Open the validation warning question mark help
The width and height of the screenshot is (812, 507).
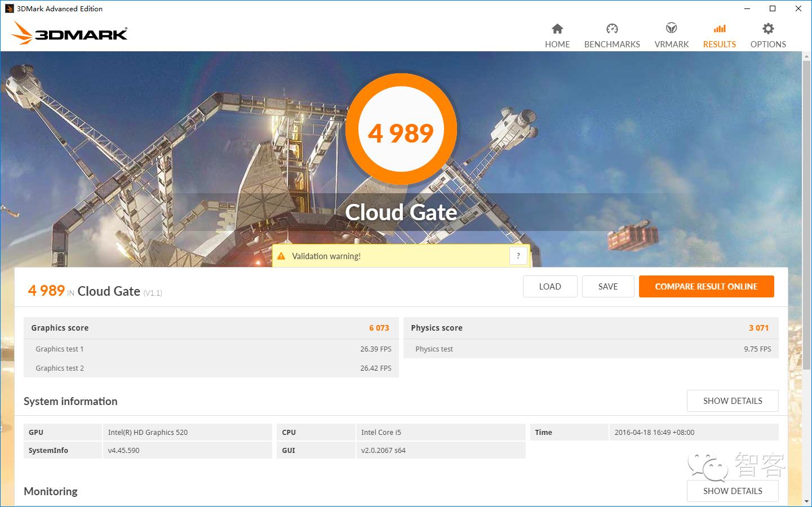point(518,256)
